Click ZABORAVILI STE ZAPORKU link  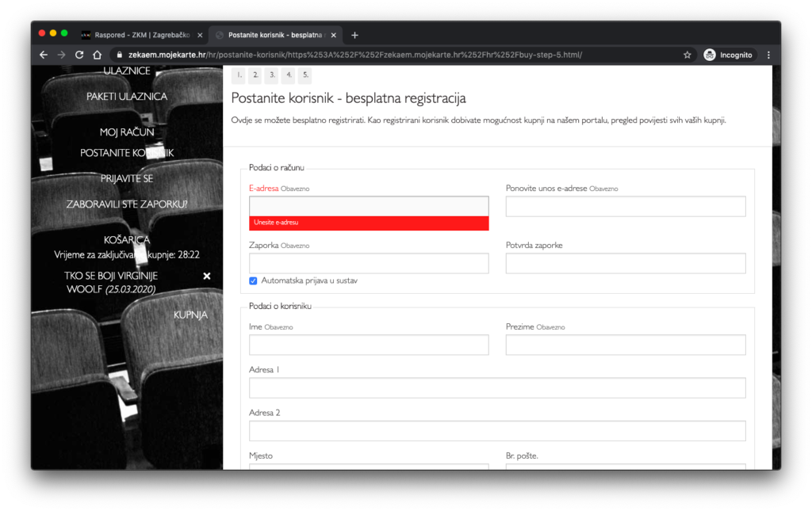127,204
